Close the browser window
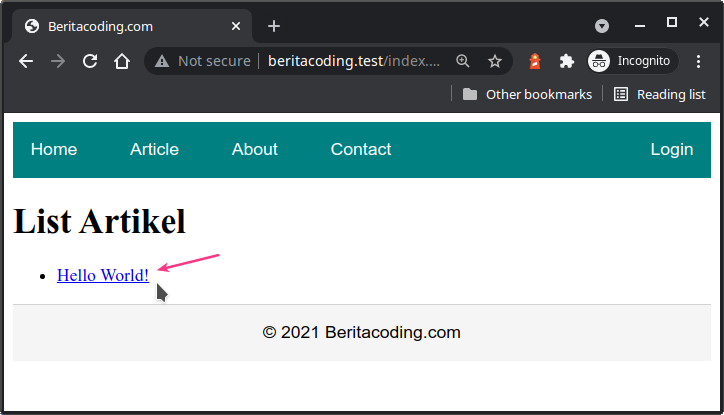The image size is (724, 415). (x=704, y=22)
